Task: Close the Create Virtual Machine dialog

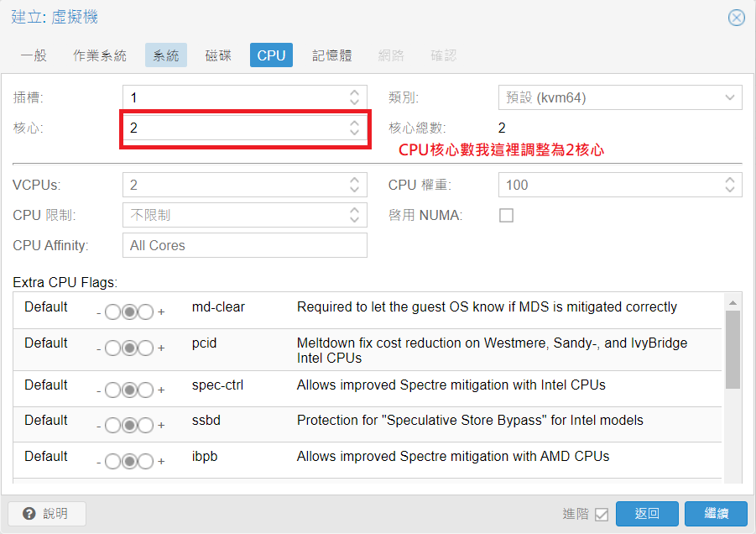Action: click(736, 18)
